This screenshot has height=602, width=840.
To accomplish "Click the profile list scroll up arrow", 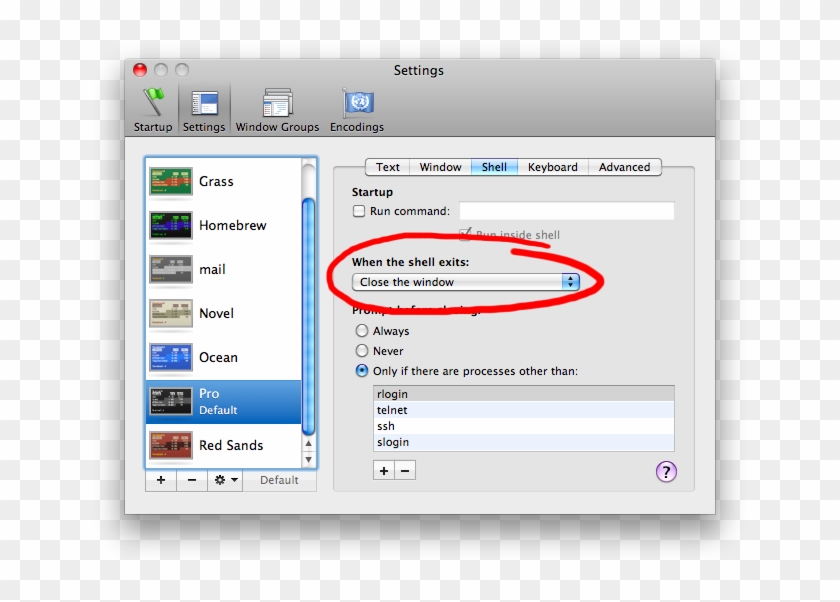I will [x=308, y=443].
